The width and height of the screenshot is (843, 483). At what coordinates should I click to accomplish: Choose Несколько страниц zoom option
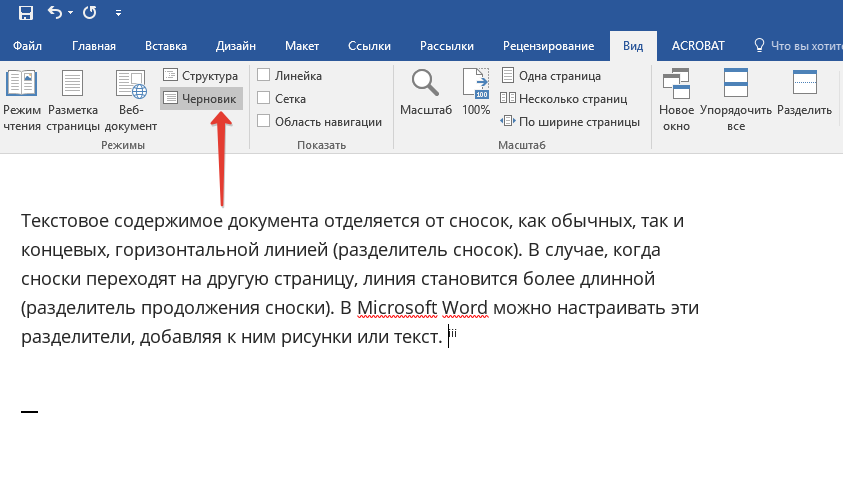pyautogui.click(x=563, y=99)
